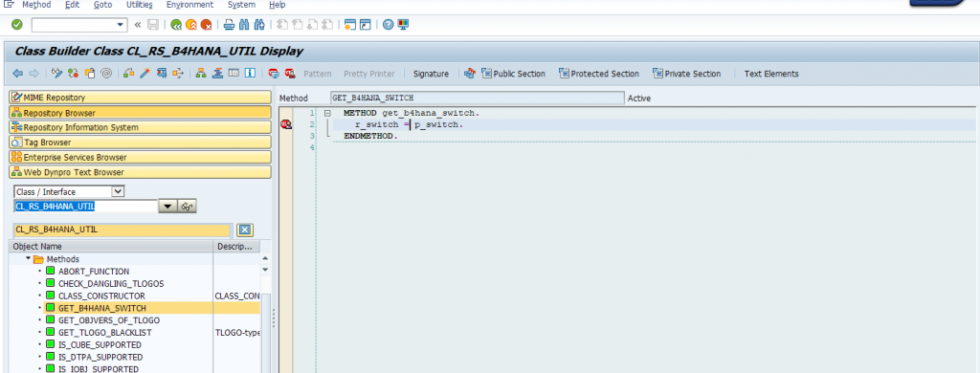Click the Print icon
The height and width of the screenshot is (373, 980).
click(230, 24)
